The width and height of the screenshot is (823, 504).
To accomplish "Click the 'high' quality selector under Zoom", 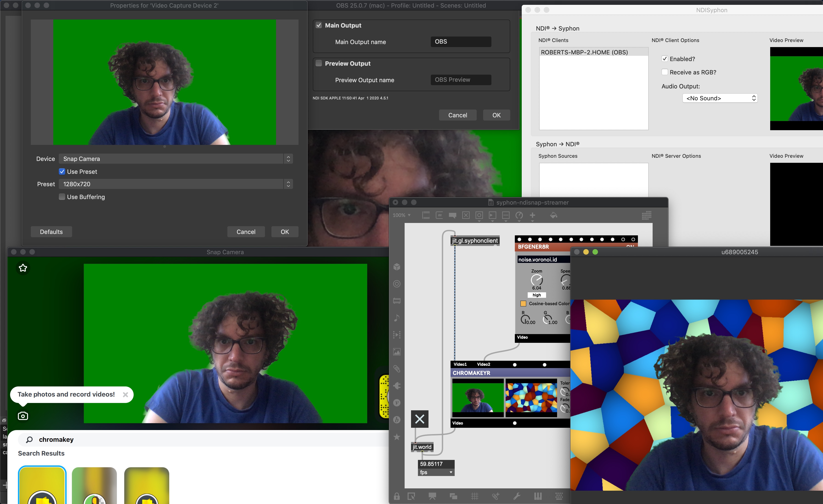I will [536, 295].
